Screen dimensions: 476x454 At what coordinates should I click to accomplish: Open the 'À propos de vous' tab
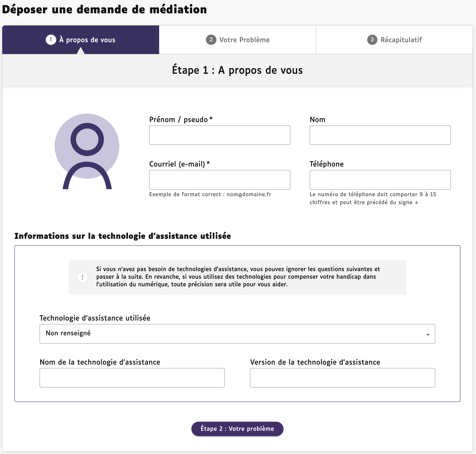(81, 40)
